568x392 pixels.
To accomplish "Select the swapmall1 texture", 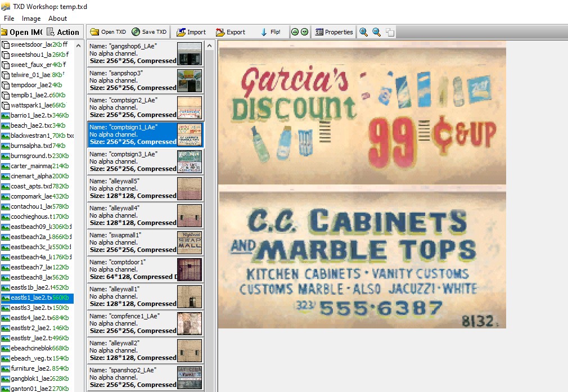I will tap(145, 242).
